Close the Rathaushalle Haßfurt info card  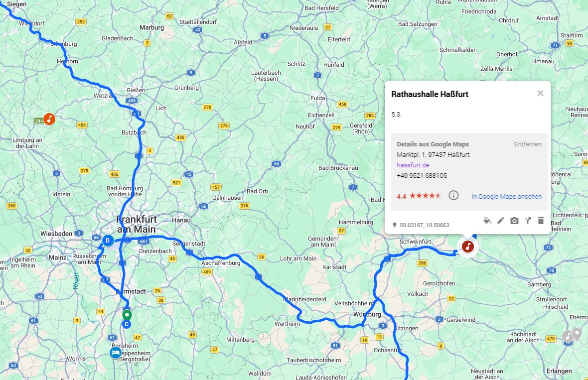[x=540, y=93]
